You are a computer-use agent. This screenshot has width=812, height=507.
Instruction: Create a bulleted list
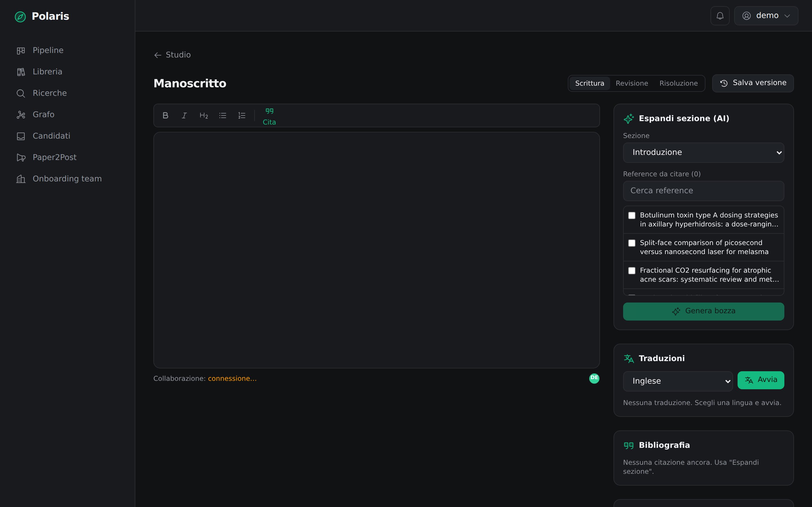(x=223, y=115)
